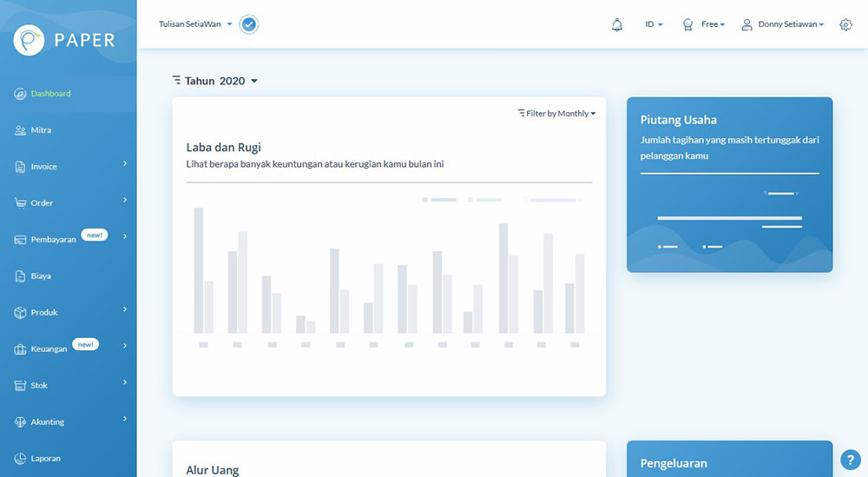This screenshot has height=477, width=868.
Task: Open the ID language dropdown
Action: (654, 24)
